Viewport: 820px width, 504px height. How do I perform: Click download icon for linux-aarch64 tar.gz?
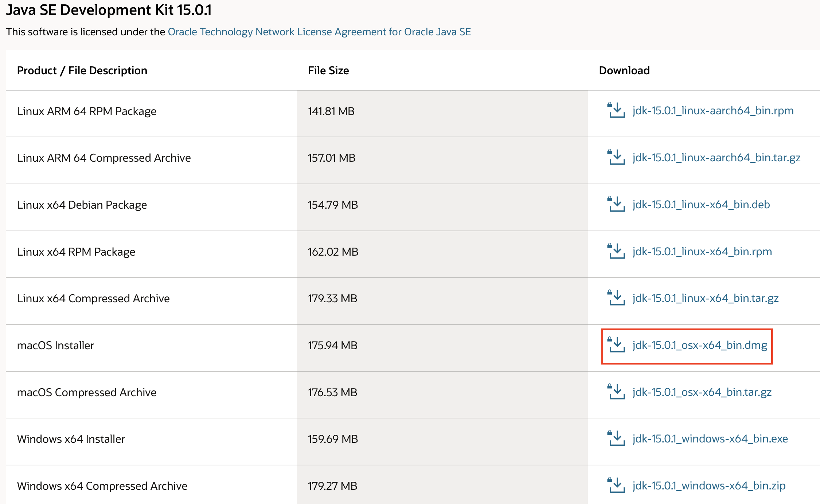[x=616, y=157]
